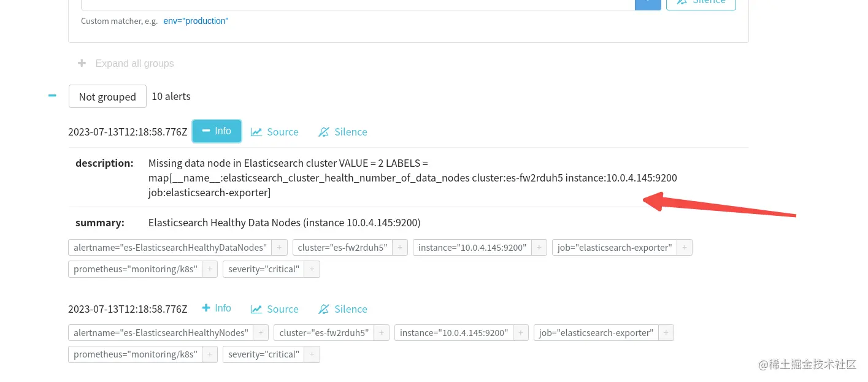This screenshot has width=868, height=382.
Task: Click env="production" example matcher
Action: click(x=196, y=21)
